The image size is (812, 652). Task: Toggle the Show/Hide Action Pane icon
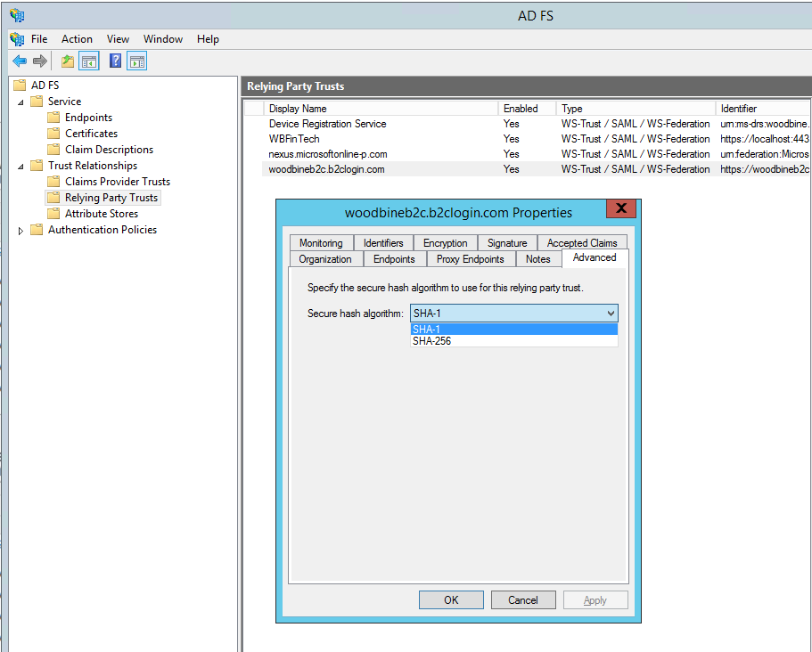pos(136,61)
